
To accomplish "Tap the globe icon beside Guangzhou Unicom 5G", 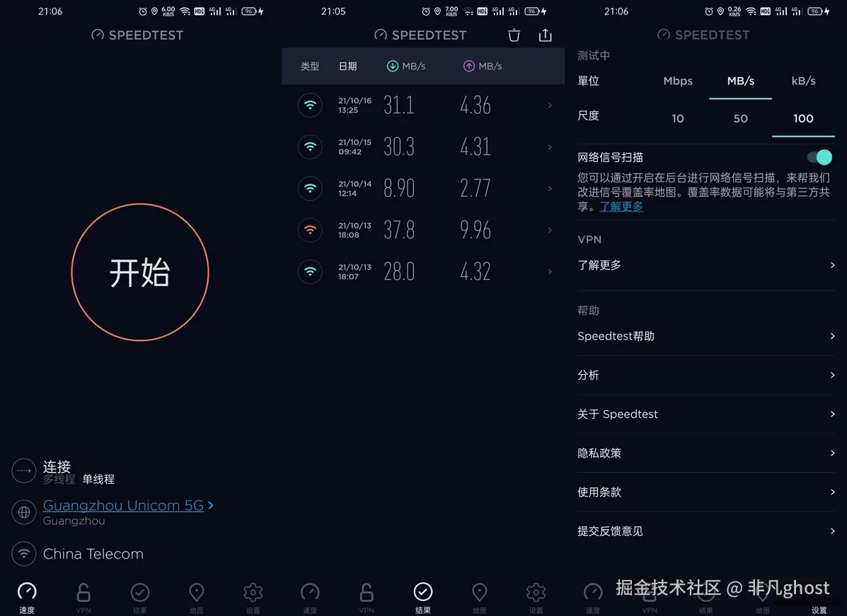I will 24,512.
